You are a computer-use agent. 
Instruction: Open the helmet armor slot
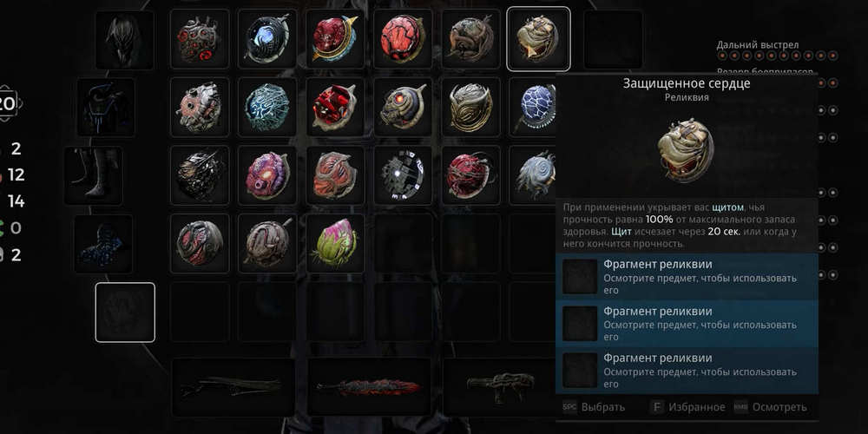[124, 40]
